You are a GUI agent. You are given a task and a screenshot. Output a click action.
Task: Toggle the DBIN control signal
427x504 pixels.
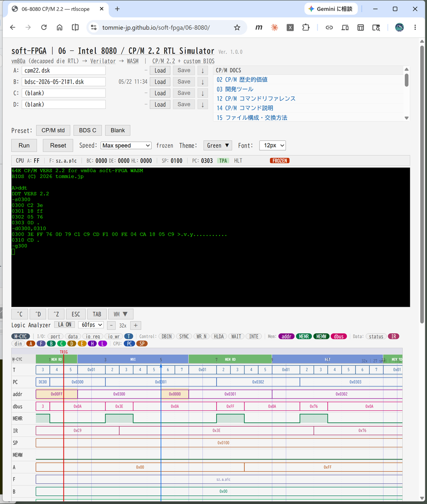pos(167,336)
